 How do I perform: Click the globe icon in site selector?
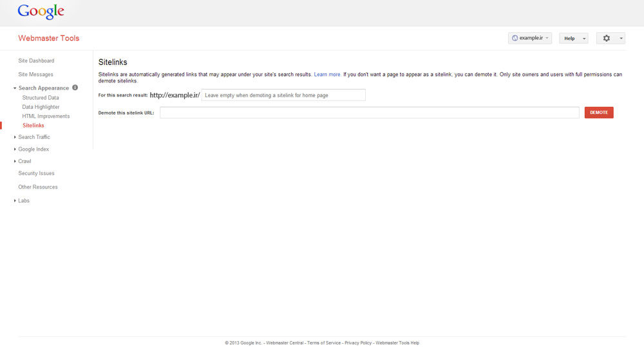coord(515,38)
